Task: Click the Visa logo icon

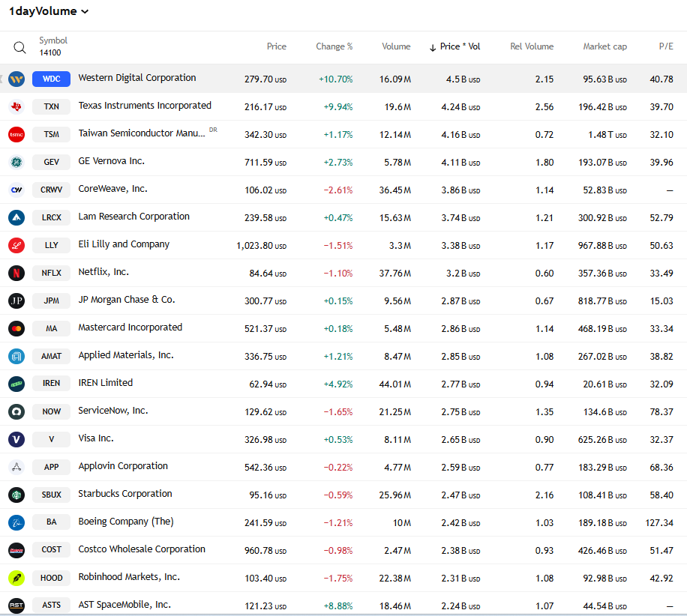Action: (16, 440)
